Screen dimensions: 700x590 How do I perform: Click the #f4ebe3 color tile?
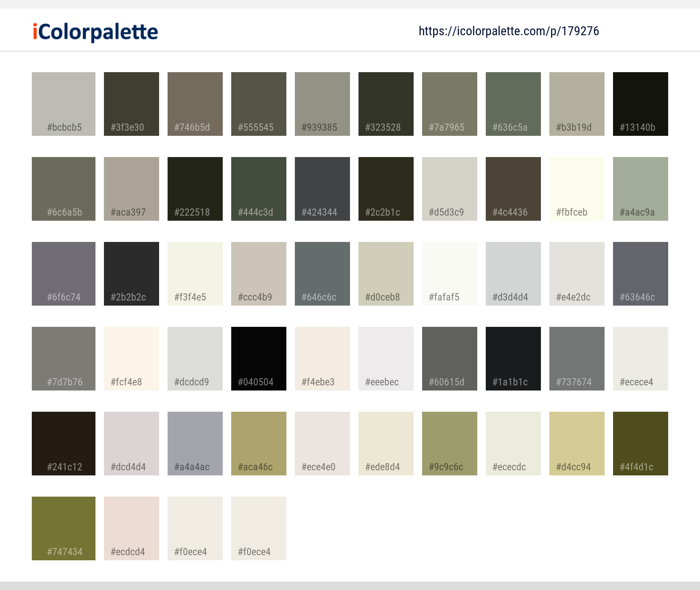click(x=322, y=359)
